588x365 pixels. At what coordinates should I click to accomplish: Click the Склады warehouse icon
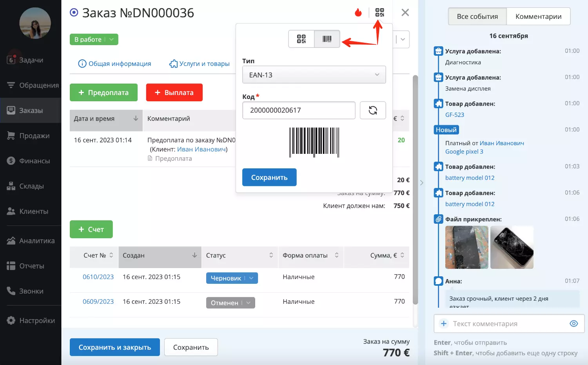[x=11, y=186]
